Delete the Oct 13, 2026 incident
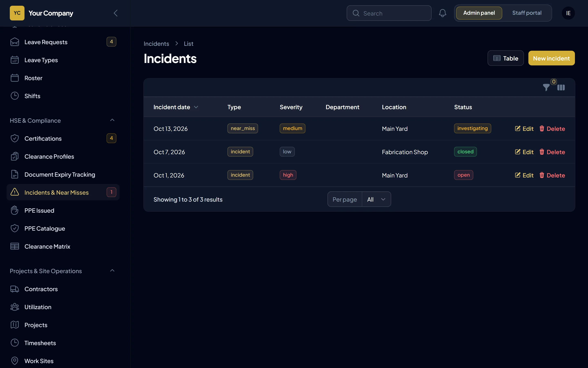This screenshot has width=588, height=368. (x=552, y=129)
